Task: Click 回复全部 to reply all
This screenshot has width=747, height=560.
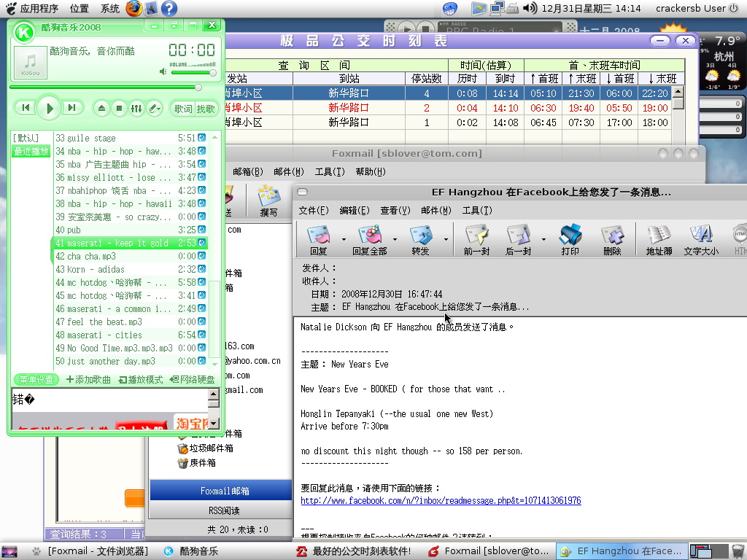Action: (x=370, y=239)
